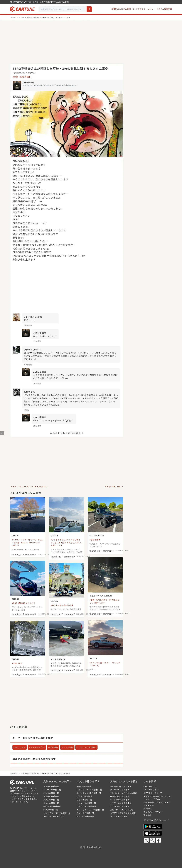Open the Instagram social icon
The width and height of the screenshot is (182, 868).
pyautogui.click(x=152, y=840)
